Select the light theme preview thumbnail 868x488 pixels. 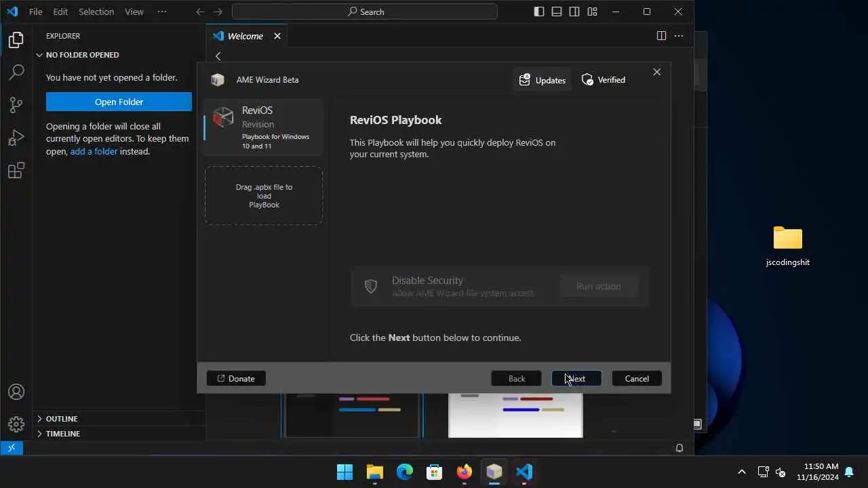pos(515,415)
